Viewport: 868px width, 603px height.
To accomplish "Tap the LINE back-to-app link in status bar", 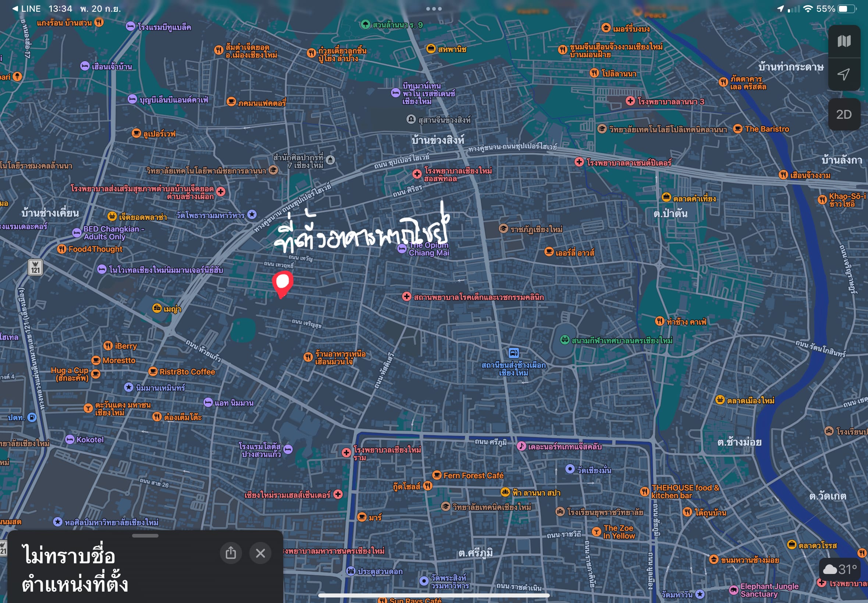I will pyautogui.click(x=26, y=9).
